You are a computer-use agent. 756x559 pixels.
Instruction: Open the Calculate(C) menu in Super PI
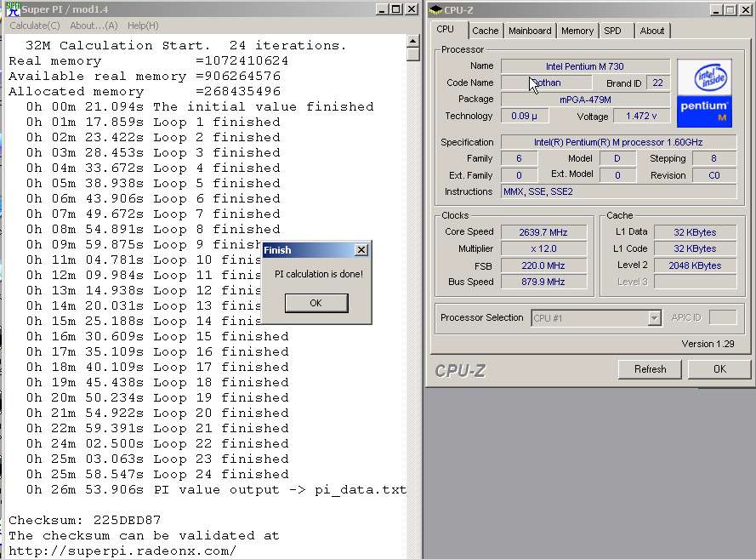pyautogui.click(x=35, y=26)
